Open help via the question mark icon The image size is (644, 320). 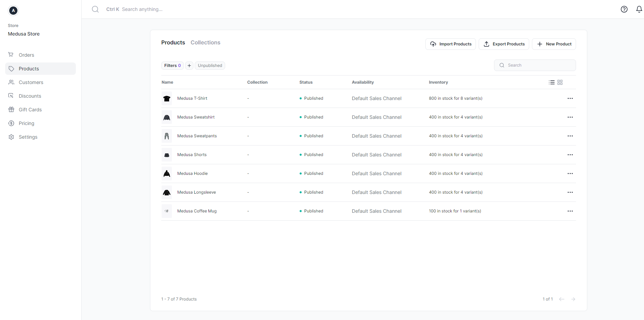tap(624, 9)
